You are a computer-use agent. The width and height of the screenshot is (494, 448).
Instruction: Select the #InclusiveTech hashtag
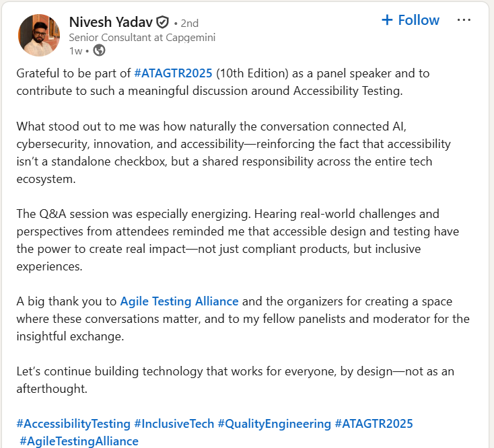(174, 424)
